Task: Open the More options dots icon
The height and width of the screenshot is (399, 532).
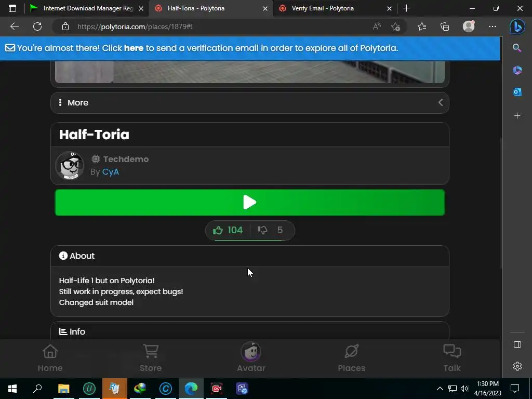Action: click(60, 102)
